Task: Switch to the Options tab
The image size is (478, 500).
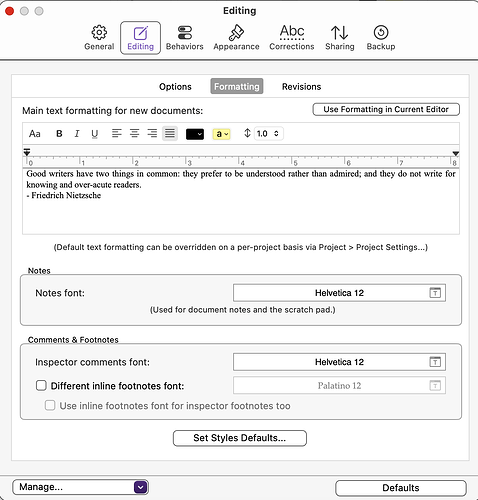Action: pyautogui.click(x=175, y=87)
